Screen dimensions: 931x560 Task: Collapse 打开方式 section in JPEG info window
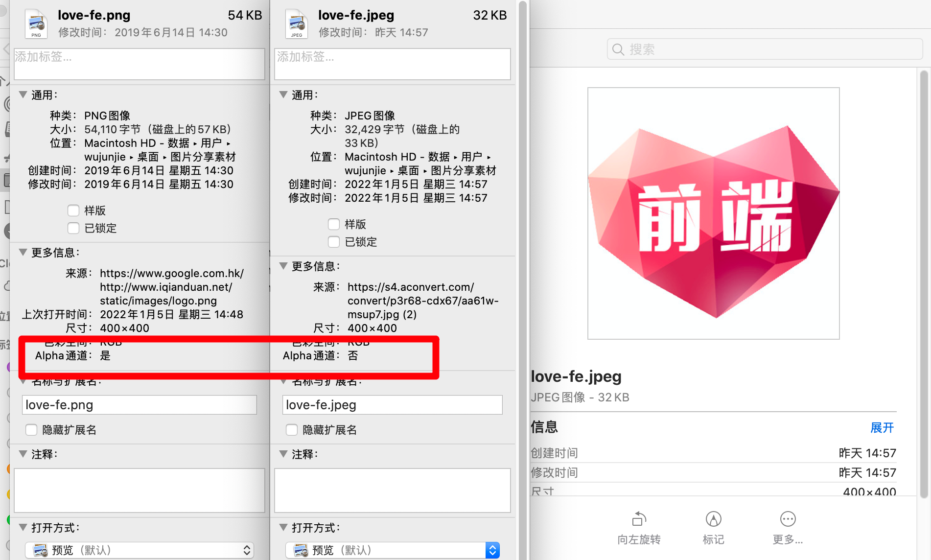tap(283, 527)
